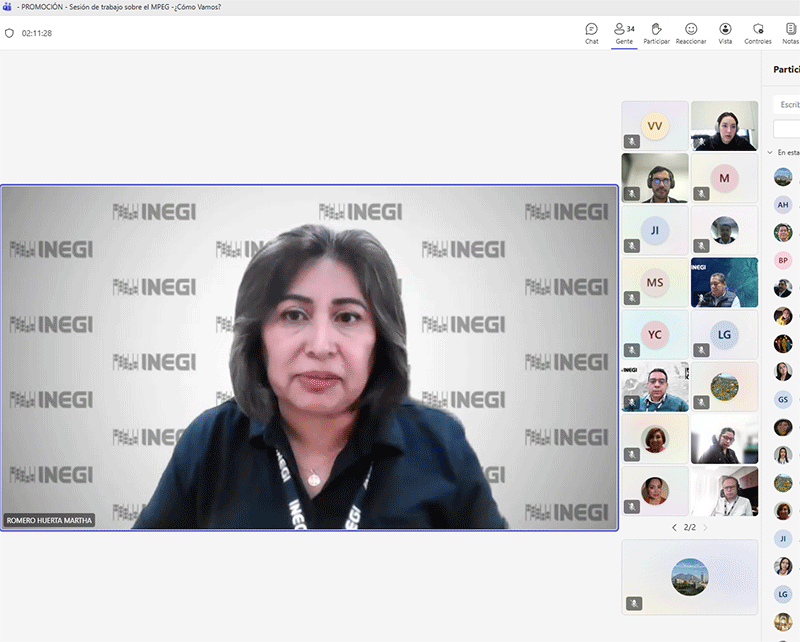Click the shield security icon beside the timer

click(10, 33)
